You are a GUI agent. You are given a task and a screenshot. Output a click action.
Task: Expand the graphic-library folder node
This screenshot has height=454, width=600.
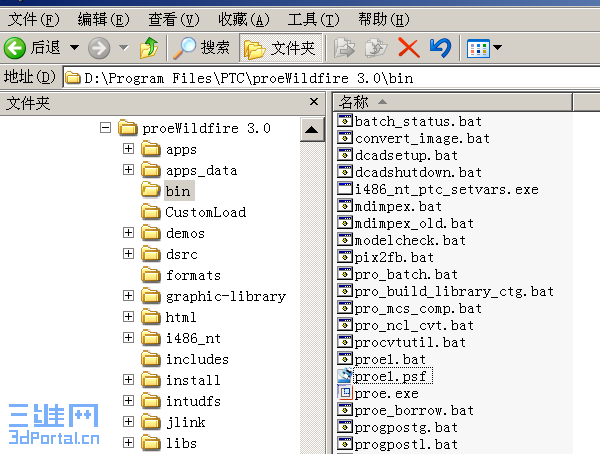[129, 296]
